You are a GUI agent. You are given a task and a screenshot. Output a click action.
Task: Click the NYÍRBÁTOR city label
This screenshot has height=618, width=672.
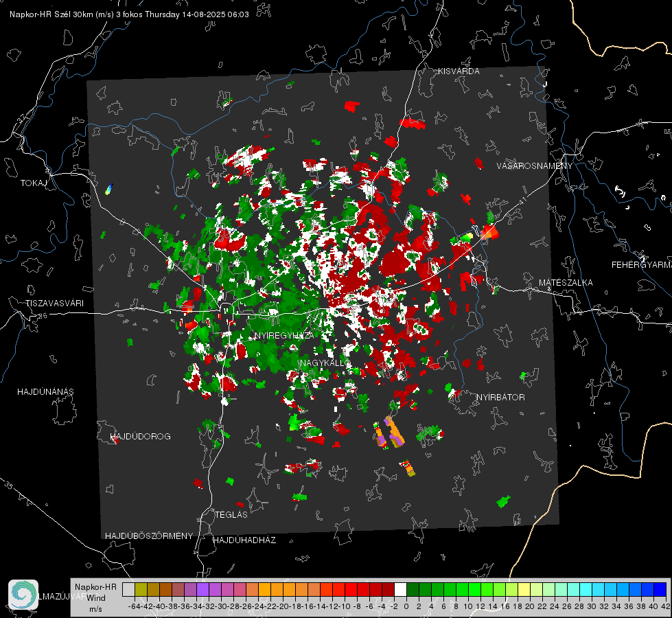[500, 398]
